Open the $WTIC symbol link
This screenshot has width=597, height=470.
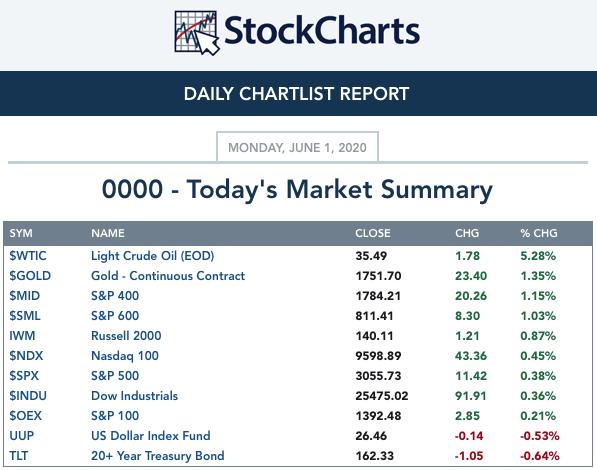tap(28, 256)
